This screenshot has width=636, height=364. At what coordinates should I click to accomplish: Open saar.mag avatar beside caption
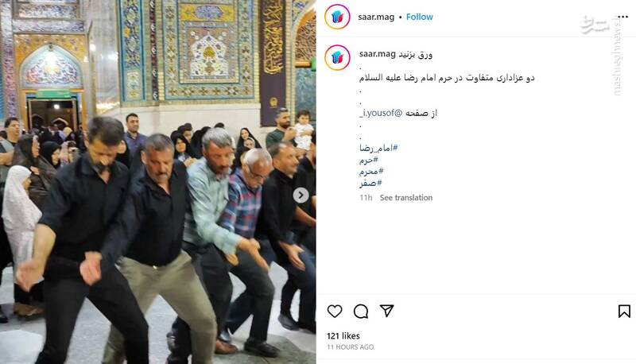(x=337, y=57)
